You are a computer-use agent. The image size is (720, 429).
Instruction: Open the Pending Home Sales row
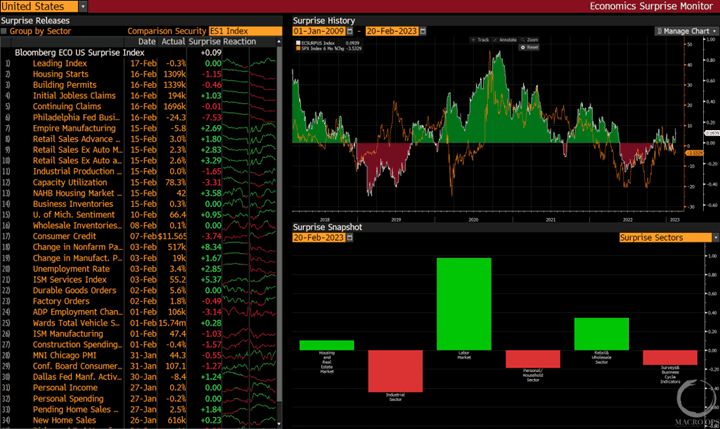click(139, 410)
